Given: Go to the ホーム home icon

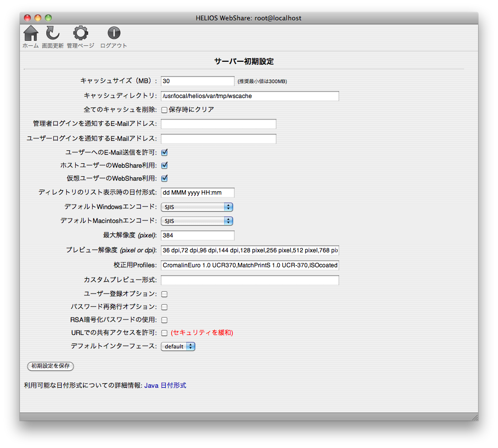Looking at the screenshot, I should [31, 33].
